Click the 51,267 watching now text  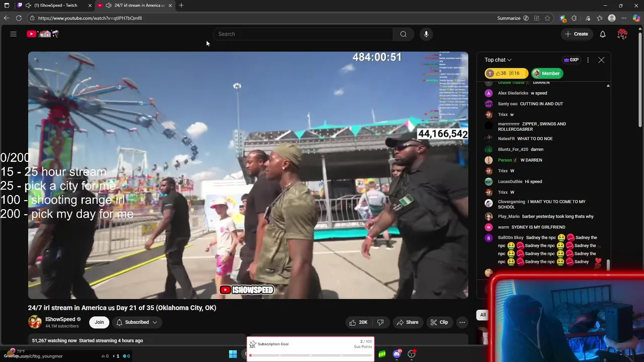54,340
